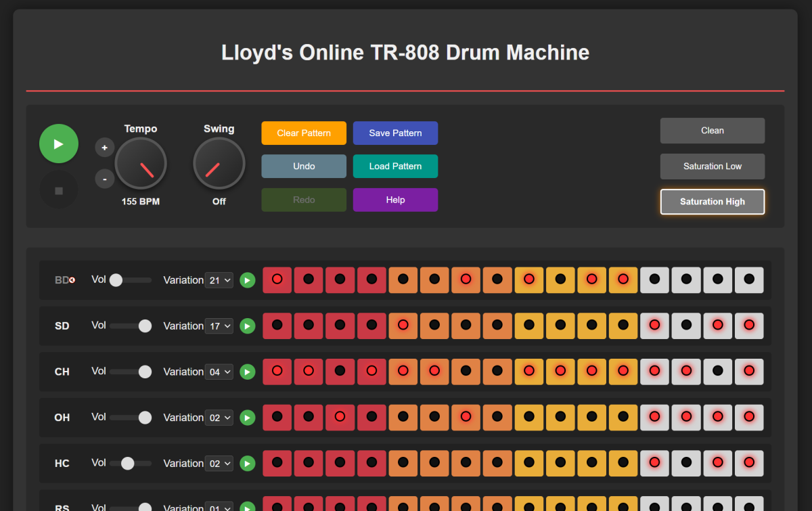Enable HC step 1

277,464
